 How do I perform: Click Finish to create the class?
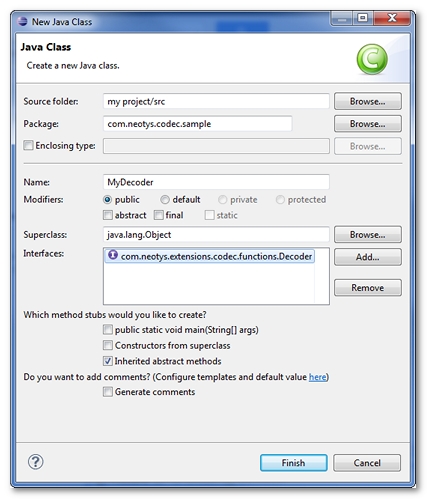pos(293,463)
